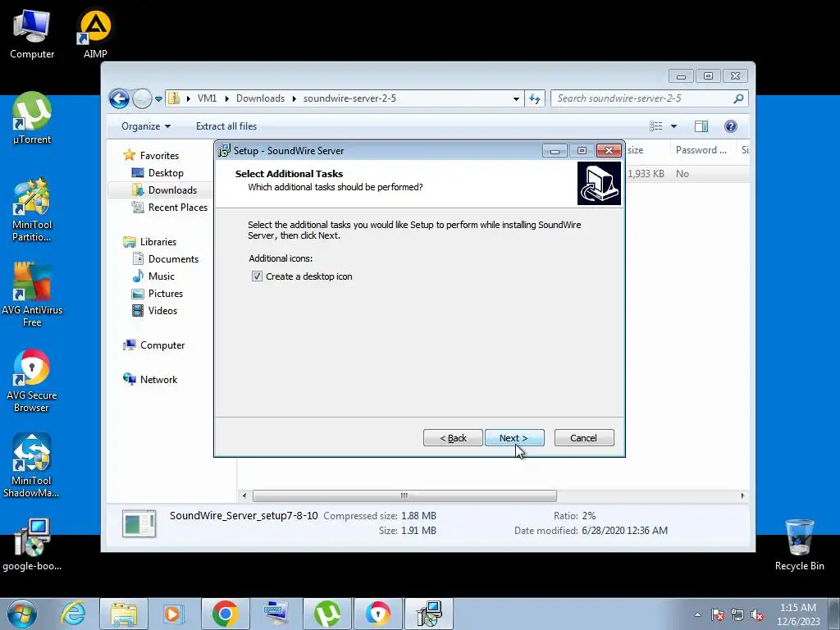Open the view options dropdown arrow

(674, 126)
